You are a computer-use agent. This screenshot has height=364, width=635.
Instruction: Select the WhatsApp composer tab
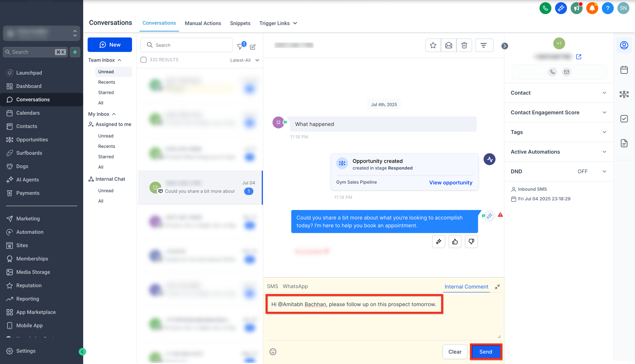tap(295, 286)
